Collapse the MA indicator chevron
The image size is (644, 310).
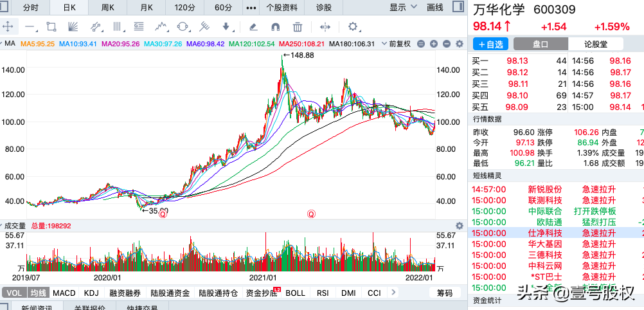pyautogui.click(x=3, y=44)
